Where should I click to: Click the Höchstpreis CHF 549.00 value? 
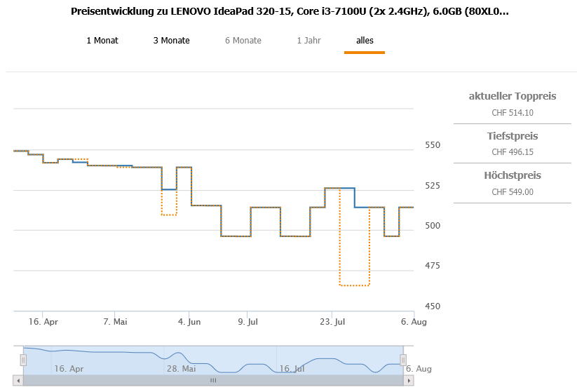point(512,191)
